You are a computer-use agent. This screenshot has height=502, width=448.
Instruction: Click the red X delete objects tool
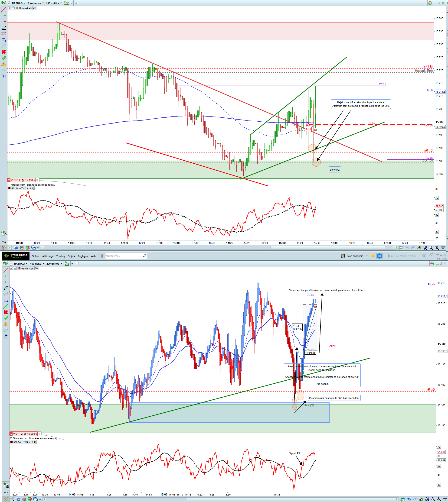(4, 52)
